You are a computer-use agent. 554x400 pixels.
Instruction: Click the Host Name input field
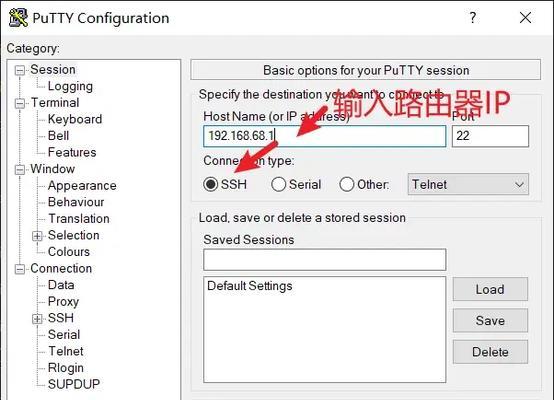click(x=325, y=136)
